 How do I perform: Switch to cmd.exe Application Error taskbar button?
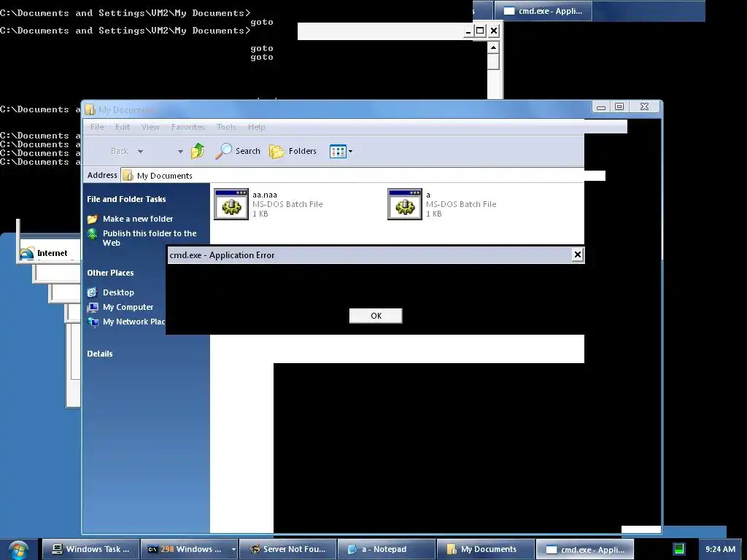pyautogui.click(x=584, y=549)
